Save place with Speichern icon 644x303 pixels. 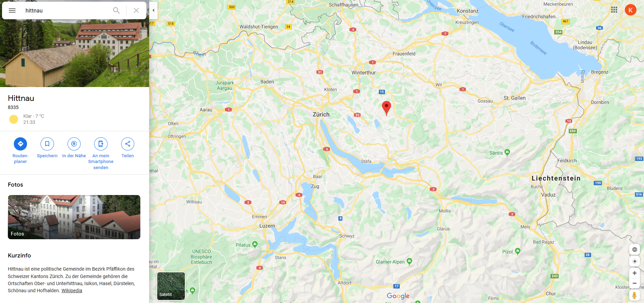pos(47,144)
